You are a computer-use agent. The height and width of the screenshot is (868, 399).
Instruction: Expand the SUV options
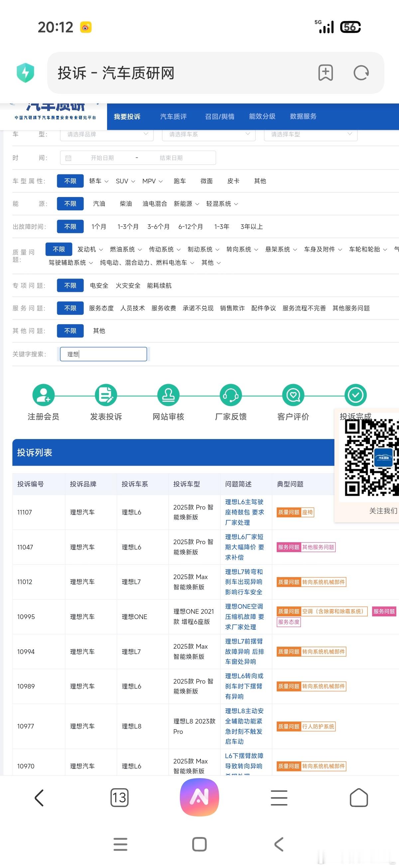(125, 181)
